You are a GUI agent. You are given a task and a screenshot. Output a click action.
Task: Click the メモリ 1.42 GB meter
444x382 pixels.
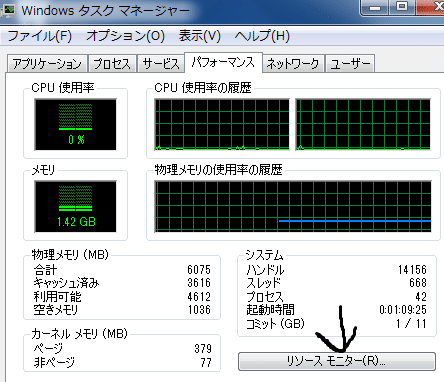[x=76, y=206]
